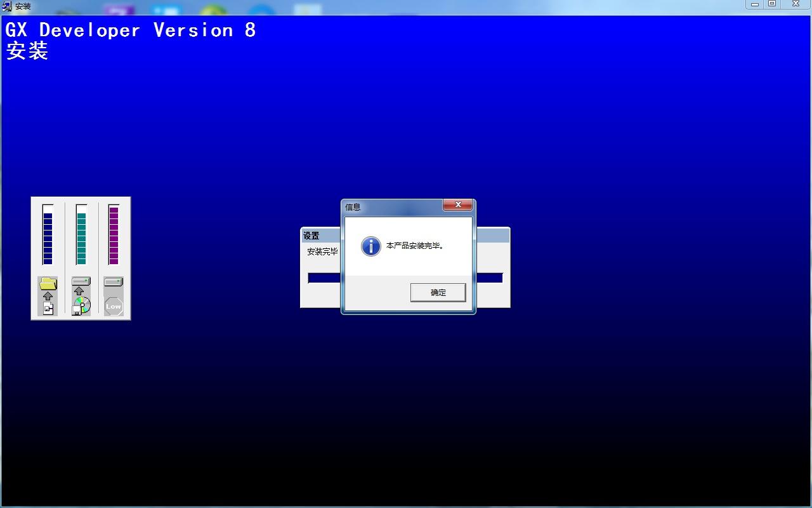Click the drive icon above the CD

(x=81, y=281)
